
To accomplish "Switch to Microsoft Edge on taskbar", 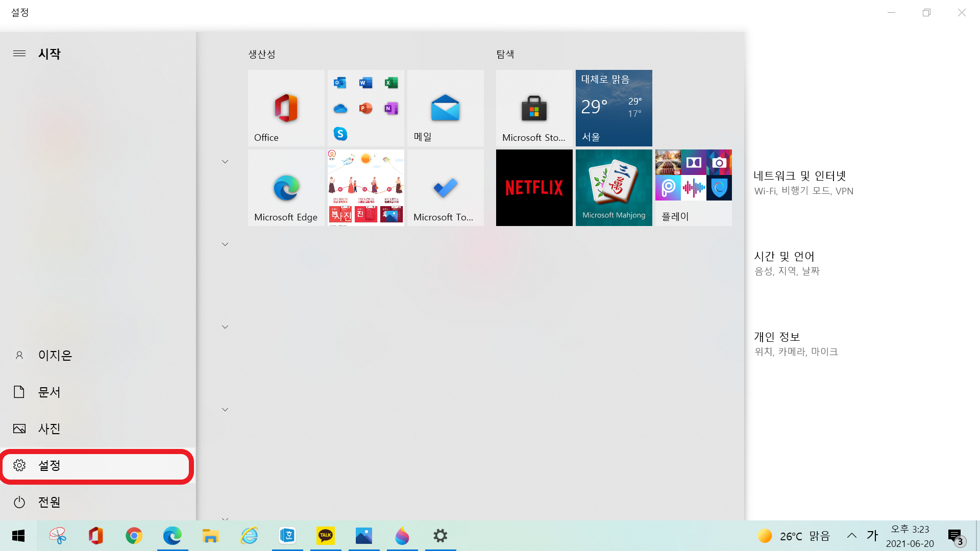I will click(x=173, y=536).
